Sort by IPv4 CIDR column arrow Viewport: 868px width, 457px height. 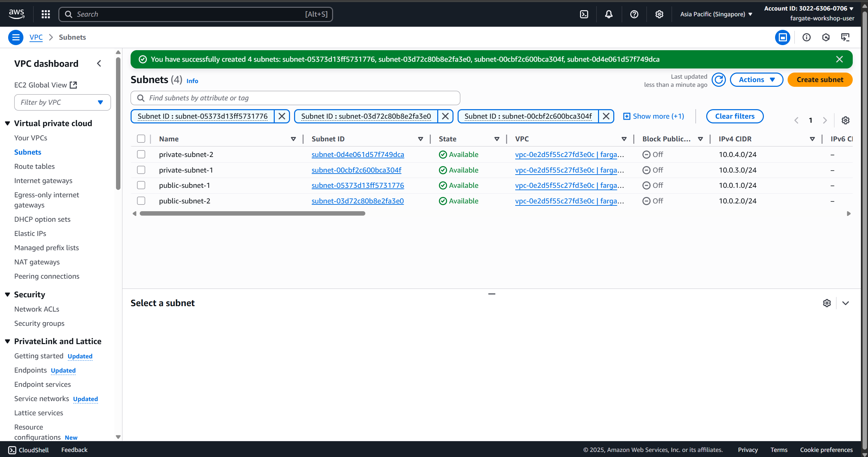812,139
